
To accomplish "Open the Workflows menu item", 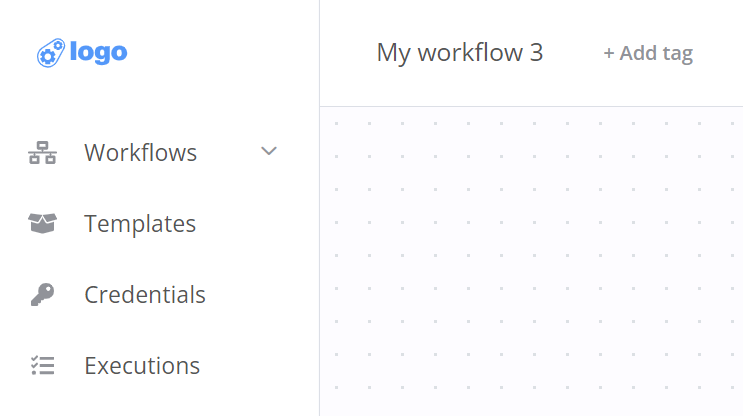I will tap(140, 153).
